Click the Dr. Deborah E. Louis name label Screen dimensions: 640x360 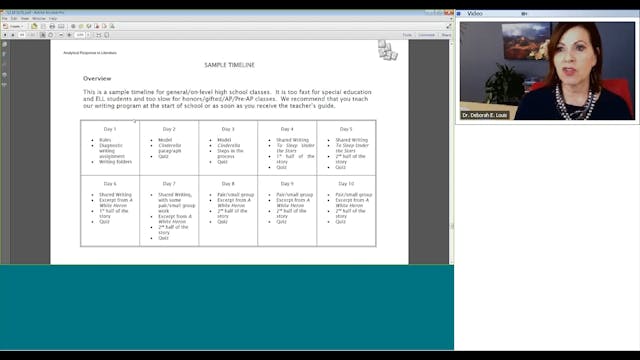pyautogui.click(x=484, y=116)
